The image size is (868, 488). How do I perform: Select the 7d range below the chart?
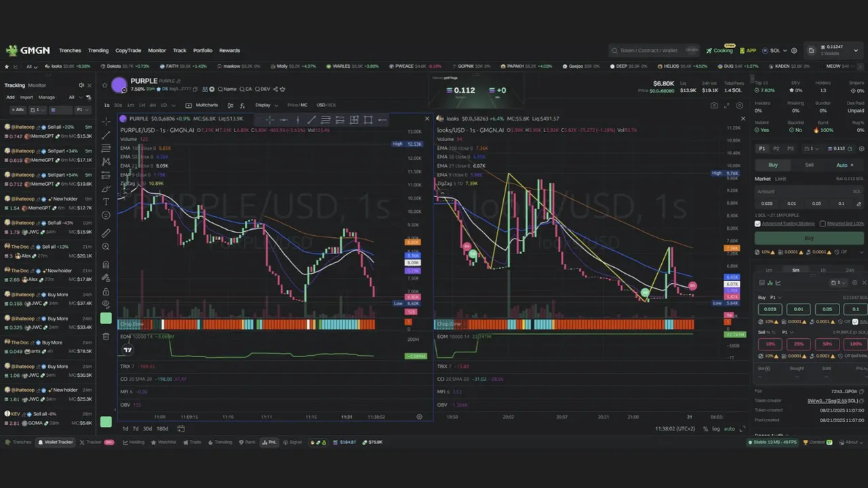[x=136, y=428]
